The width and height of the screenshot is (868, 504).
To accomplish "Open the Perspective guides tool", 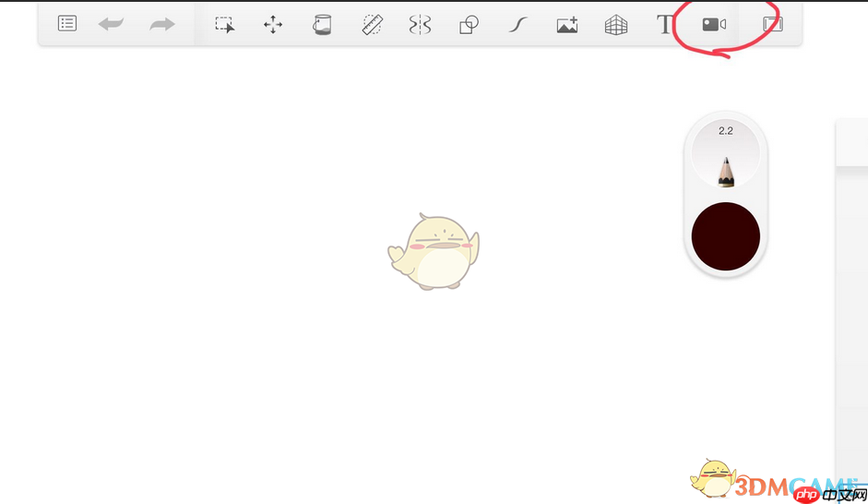I will point(615,24).
